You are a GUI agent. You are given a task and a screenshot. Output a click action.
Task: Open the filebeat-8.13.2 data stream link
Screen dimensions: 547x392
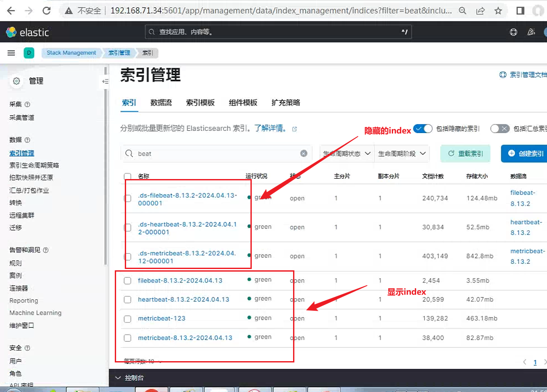[x=523, y=198]
